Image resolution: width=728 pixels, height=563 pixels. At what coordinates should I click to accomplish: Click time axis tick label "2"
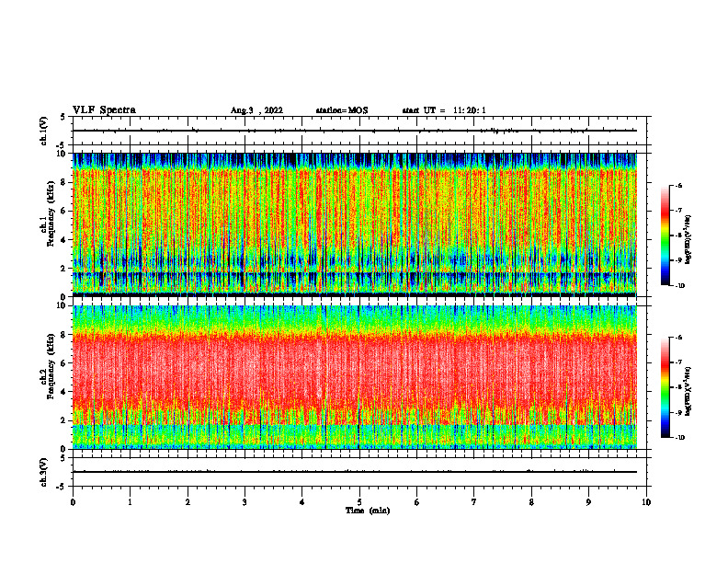point(188,502)
